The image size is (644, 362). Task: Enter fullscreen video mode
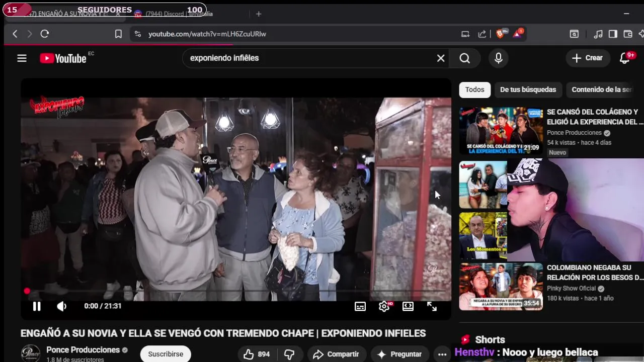432,306
